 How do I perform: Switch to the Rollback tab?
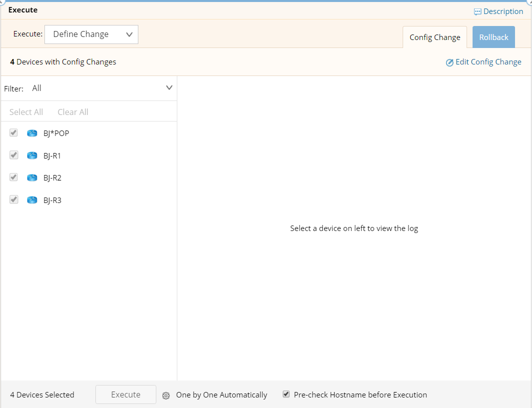(x=494, y=37)
